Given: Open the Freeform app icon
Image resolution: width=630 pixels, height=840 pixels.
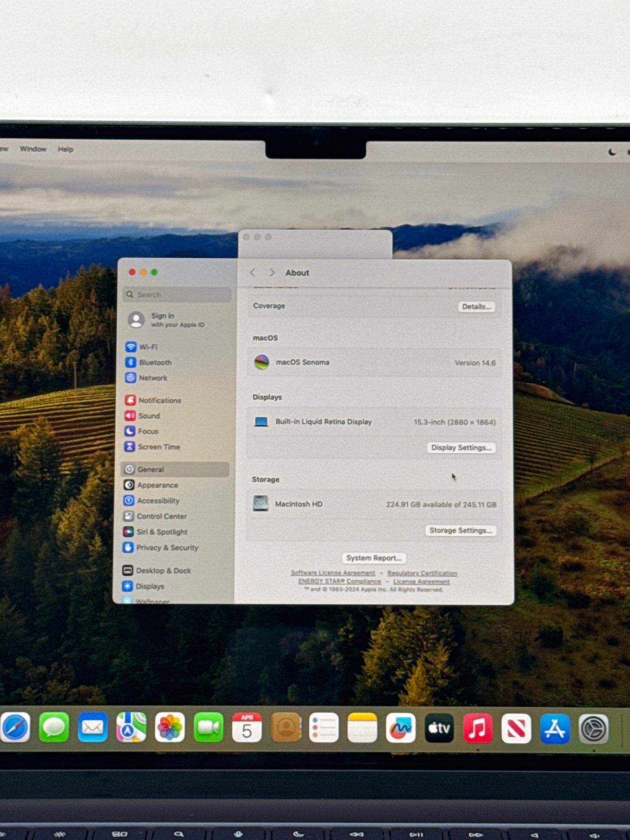Looking at the screenshot, I should 401,728.
